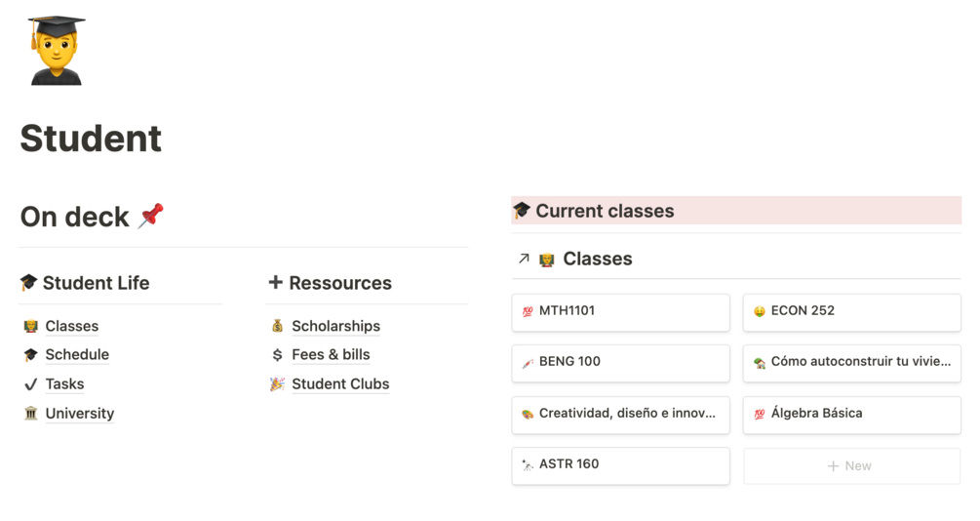
Task: Open the Álgebra Básica class card
Action: pyautogui.click(x=851, y=415)
